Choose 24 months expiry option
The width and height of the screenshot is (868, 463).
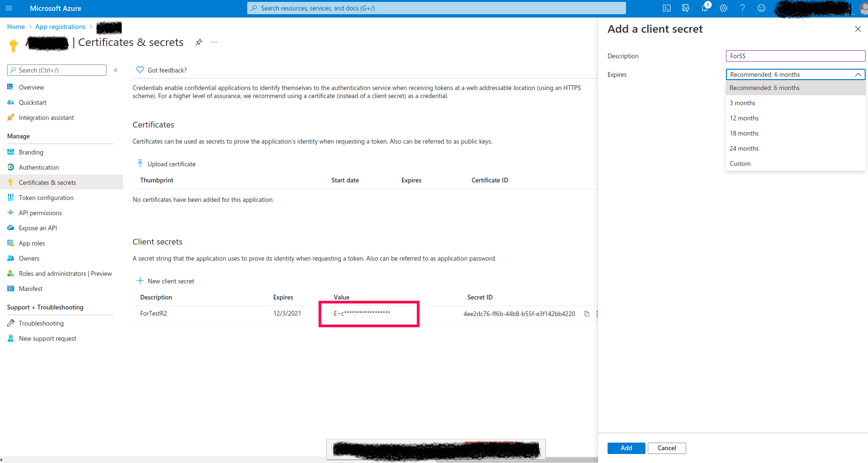click(x=796, y=148)
